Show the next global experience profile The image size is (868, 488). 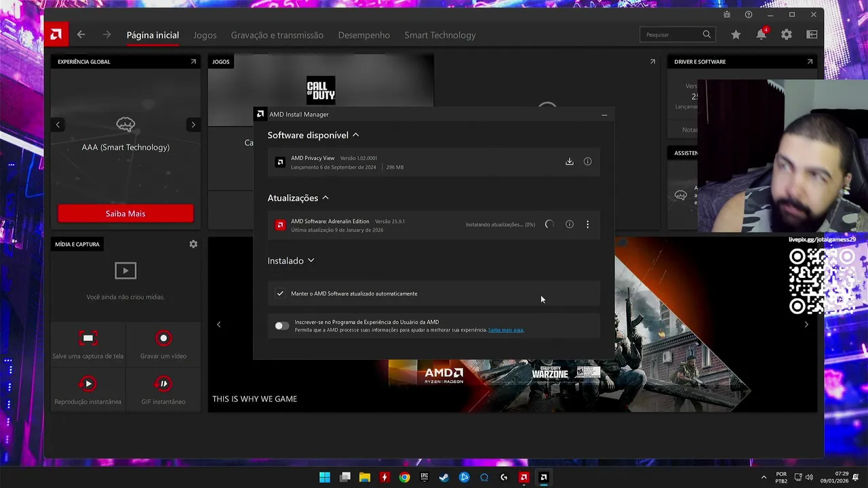[x=193, y=125]
